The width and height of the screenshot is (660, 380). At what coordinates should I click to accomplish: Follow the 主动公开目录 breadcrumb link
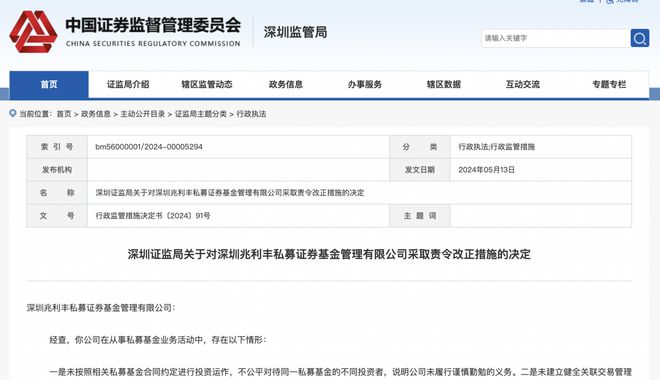tap(143, 114)
